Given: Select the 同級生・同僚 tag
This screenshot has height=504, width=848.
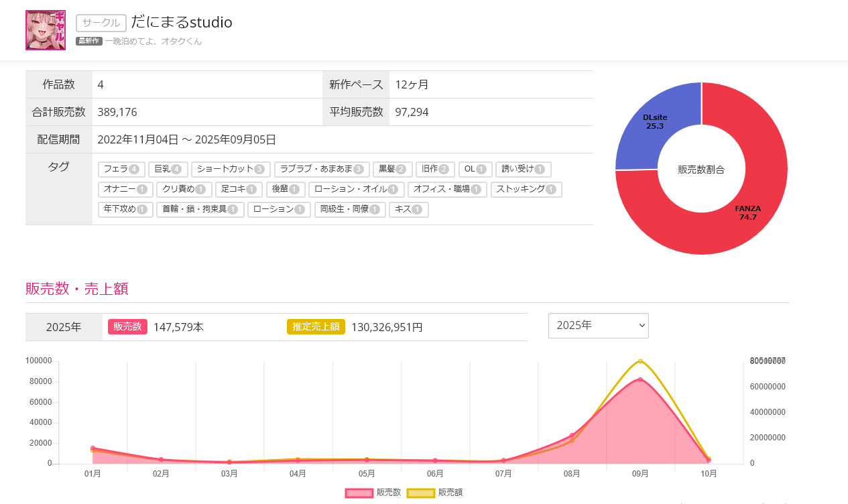Looking at the screenshot, I should pos(350,210).
